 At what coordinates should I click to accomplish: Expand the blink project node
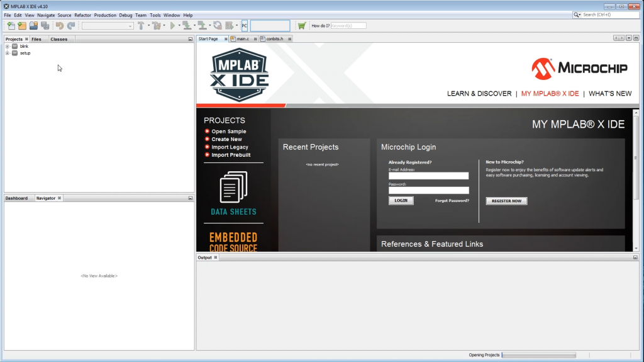7,47
